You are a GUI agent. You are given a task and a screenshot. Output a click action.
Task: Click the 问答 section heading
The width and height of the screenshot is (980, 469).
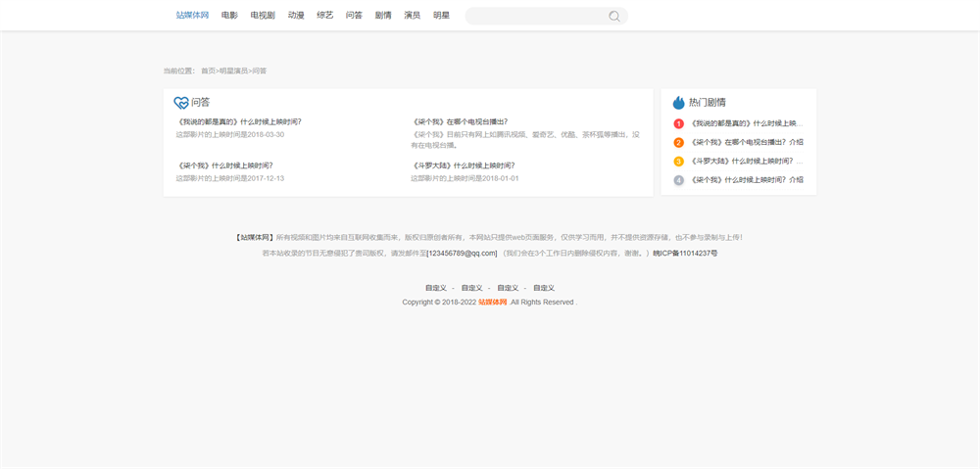point(201,103)
